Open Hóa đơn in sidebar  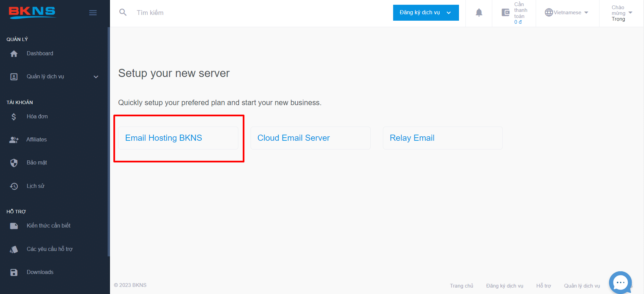point(37,117)
